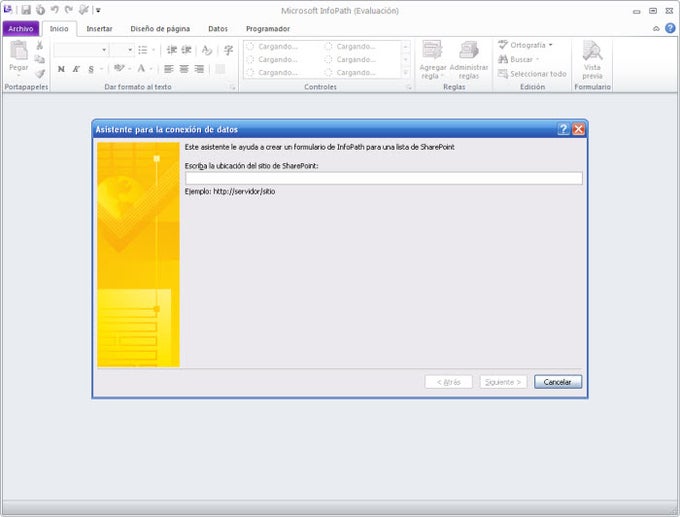This screenshot has width=680, height=517.
Task: Click the Redo arrow icon
Action: [x=69, y=10]
